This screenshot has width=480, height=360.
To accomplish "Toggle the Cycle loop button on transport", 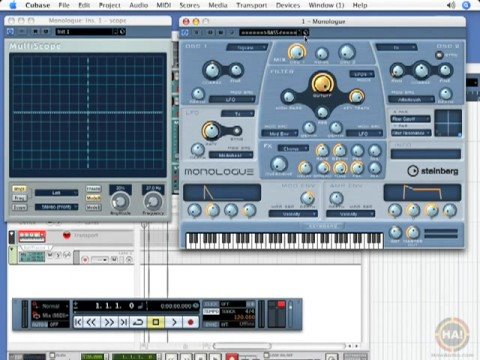I will tap(138, 322).
